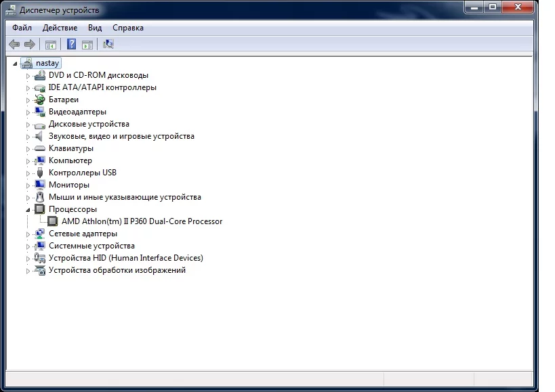Viewport: 555px width, 392px height.
Task: Click the Контроллеры USB plug icon
Action: [40, 173]
